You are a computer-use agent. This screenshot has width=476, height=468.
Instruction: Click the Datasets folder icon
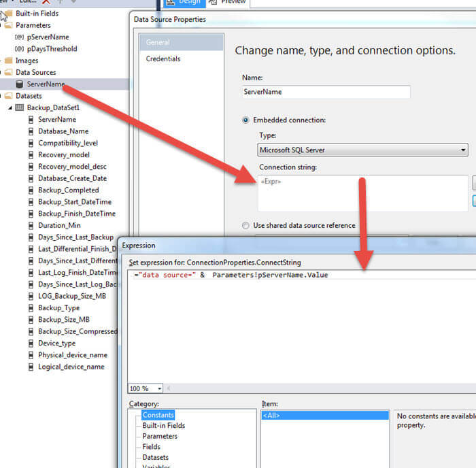9,96
